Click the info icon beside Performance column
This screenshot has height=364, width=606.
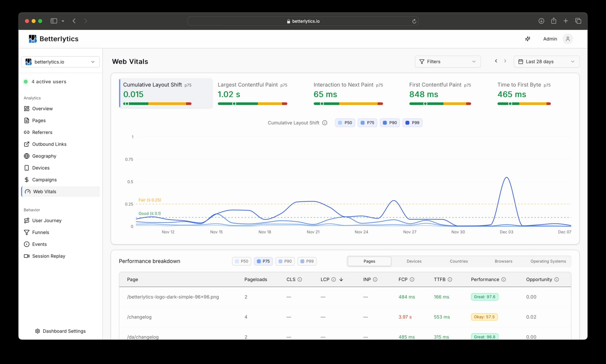tap(504, 279)
